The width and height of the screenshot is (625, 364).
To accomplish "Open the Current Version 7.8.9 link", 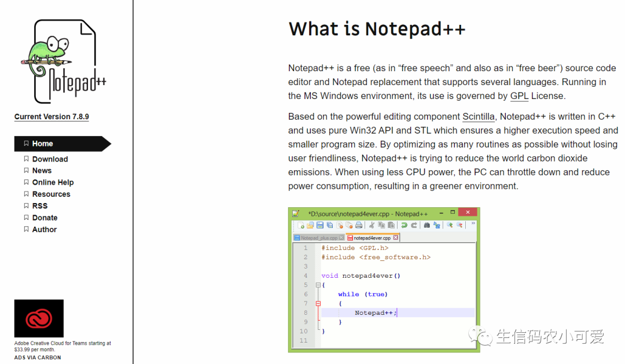I will (x=52, y=117).
